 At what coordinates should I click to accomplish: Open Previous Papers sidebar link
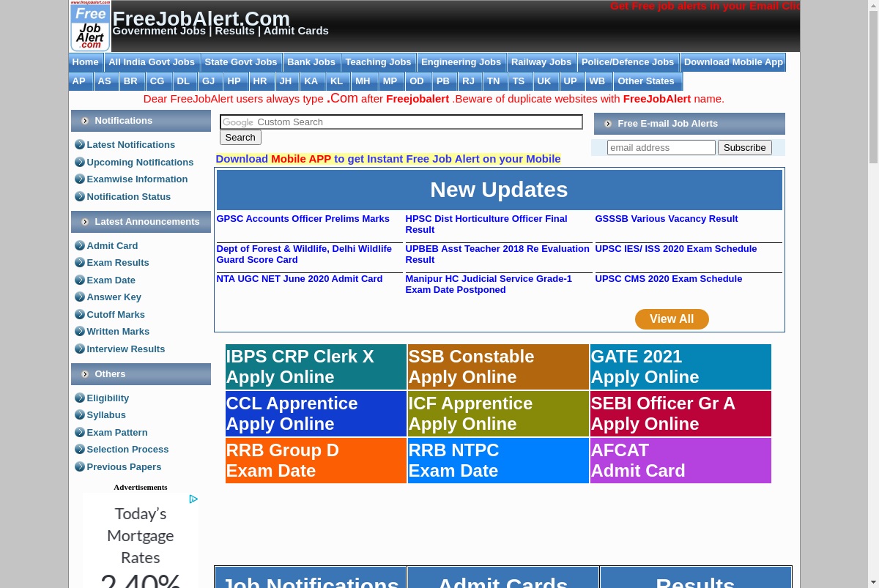click(x=124, y=467)
